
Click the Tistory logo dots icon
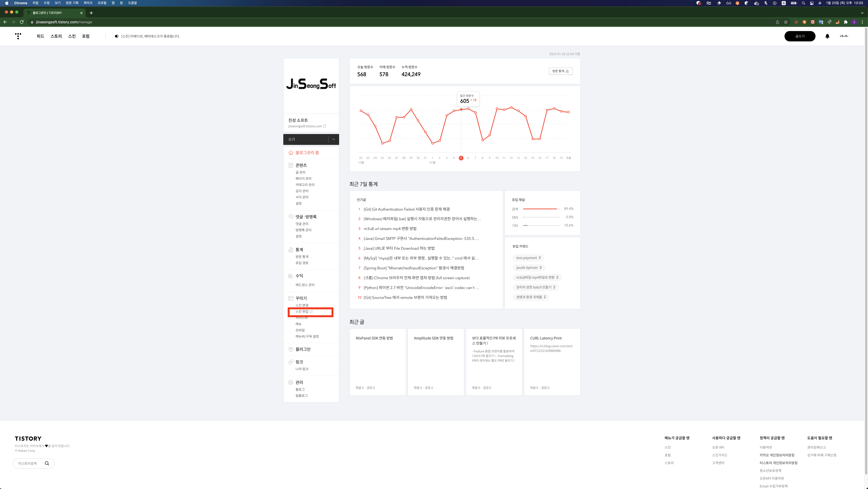18,36
